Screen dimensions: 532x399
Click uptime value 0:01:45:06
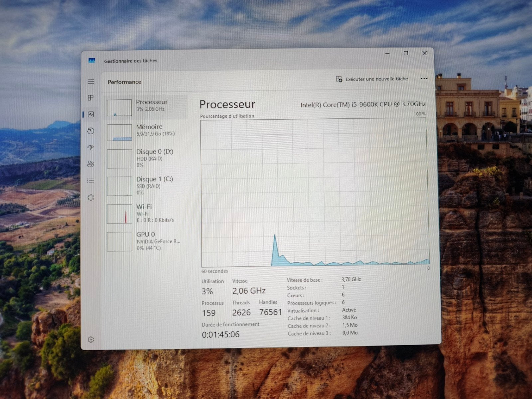pos(221,334)
